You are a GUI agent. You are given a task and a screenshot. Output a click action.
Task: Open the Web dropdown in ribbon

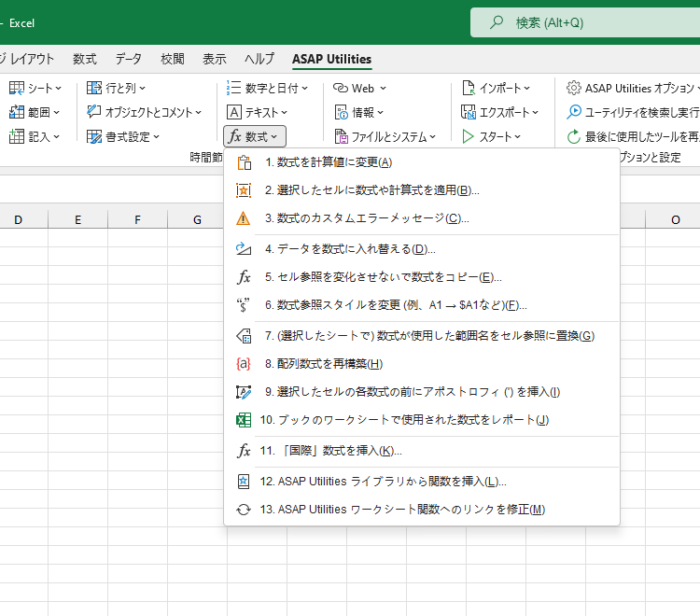tap(359, 88)
